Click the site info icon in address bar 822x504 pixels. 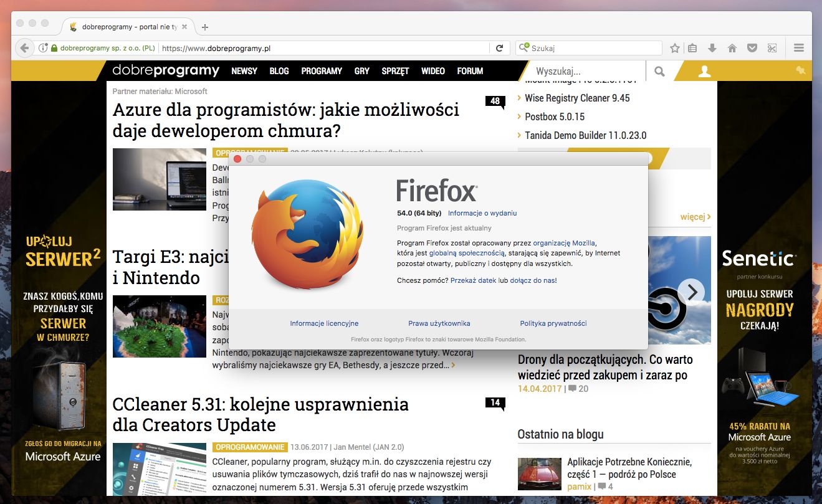click(43, 48)
